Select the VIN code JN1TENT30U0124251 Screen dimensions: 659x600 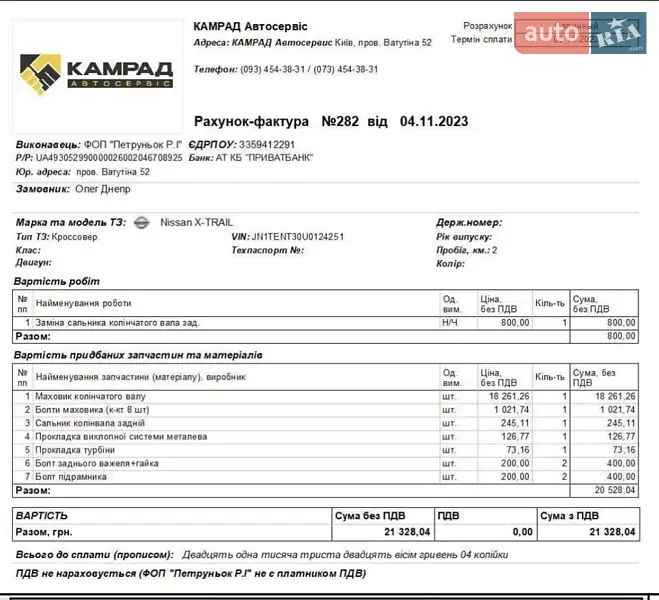298,237
